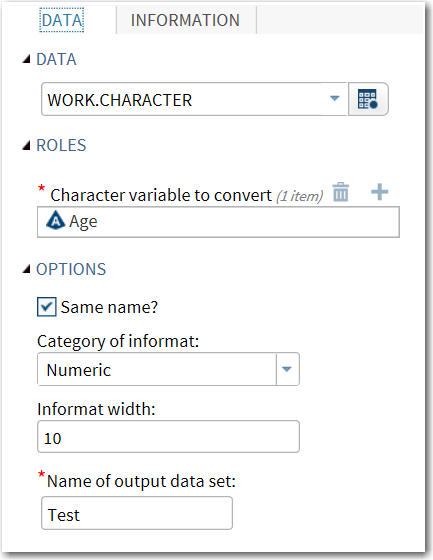Click the select table icon button
Image resolution: width=433 pixels, height=560 pixels.
point(368,99)
